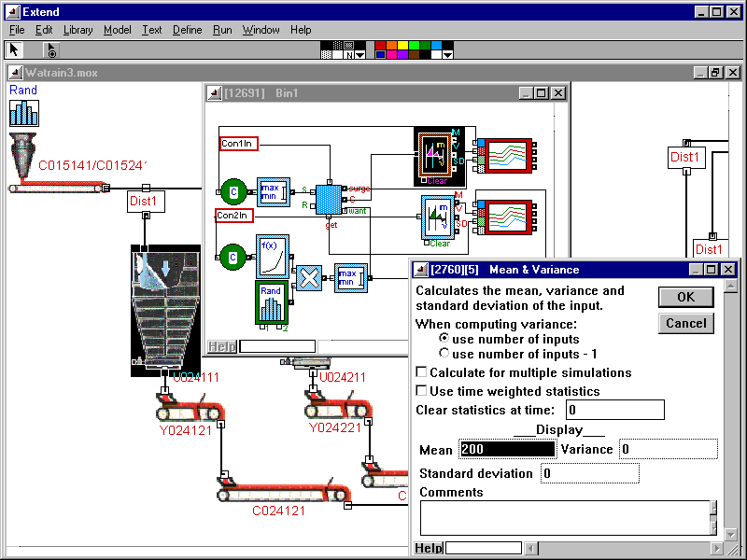Viewport: 747px width, 560px height.
Task: Open the Model menu
Action: 118,30
